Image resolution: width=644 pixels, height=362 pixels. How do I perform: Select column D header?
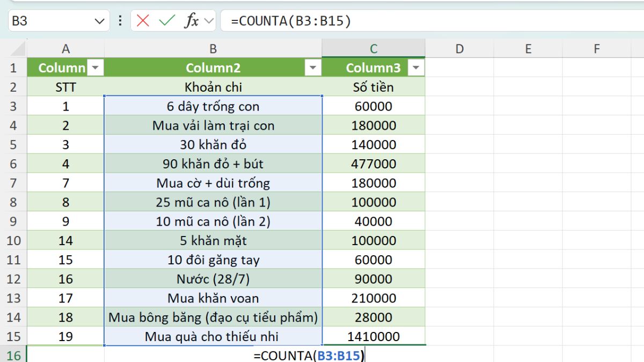pos(459,49)
